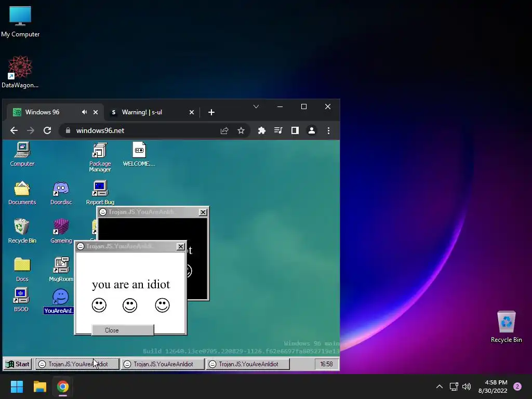This screenshot has height=399, width=532.
Task: Share this page from the address bar
Action: [224, 130]
